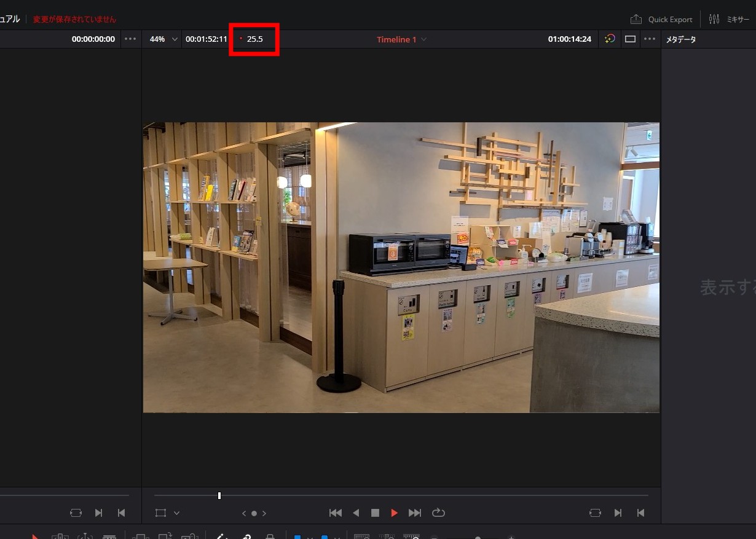
Task: Click Mark Out in the source viewer
Action: (121, 513)
